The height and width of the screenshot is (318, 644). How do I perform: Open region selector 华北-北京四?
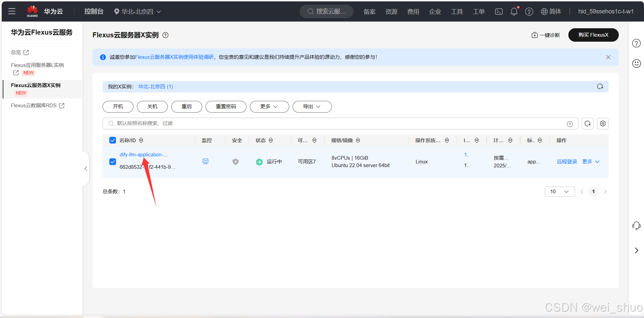[138, 12]
